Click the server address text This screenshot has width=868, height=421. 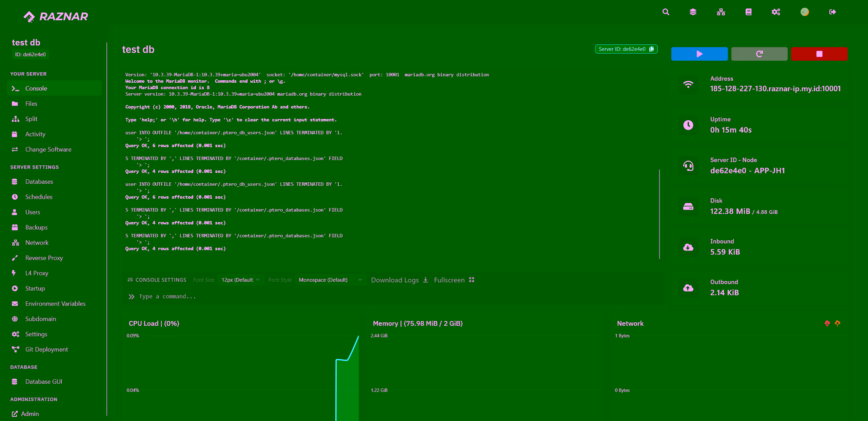pyautogui.click(x=775, y=89)
